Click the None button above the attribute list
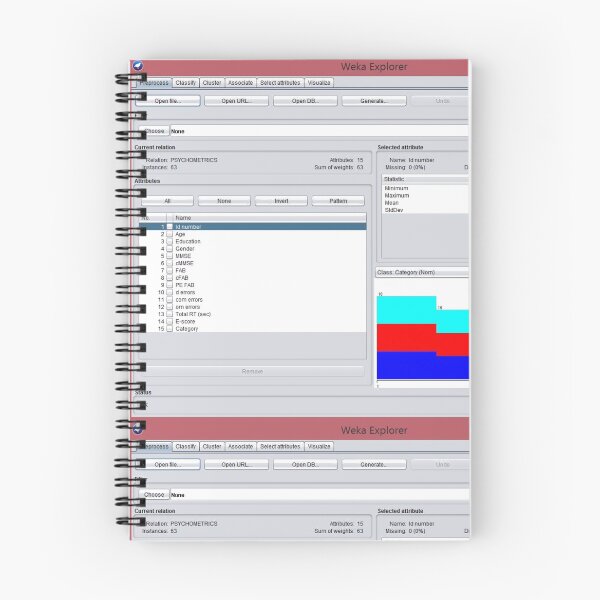Viewport: 600px width, 600px height. coord(224,201)
